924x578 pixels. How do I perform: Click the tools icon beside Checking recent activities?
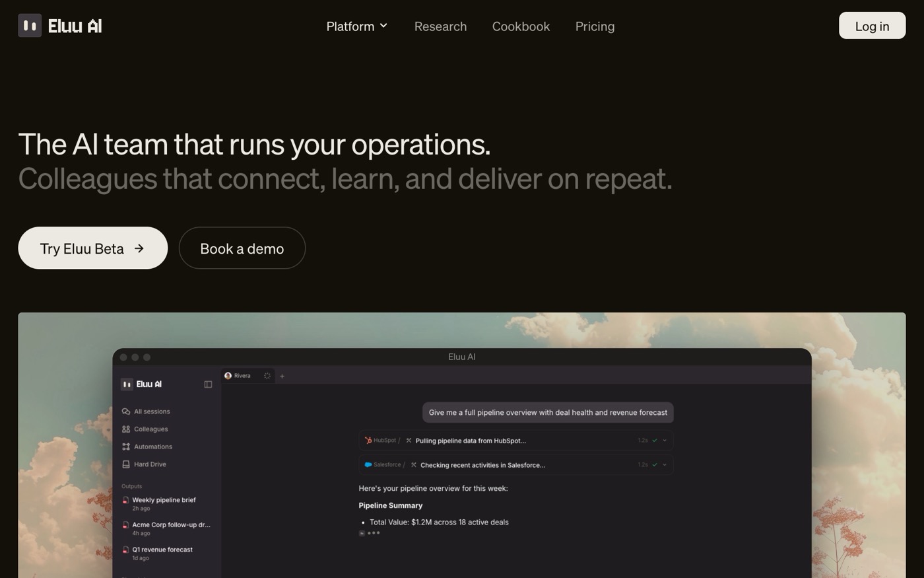point(414,465)
